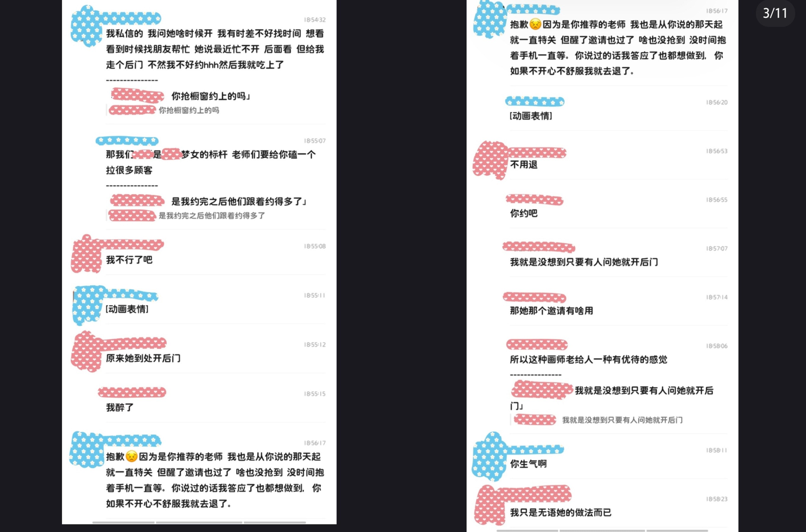Click pink avatar next to 原来她到处开后门

tap(87, 351)
